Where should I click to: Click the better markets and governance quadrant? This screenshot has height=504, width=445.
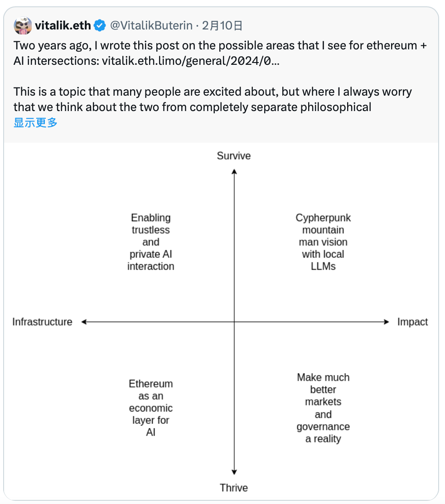coord(323,408)
